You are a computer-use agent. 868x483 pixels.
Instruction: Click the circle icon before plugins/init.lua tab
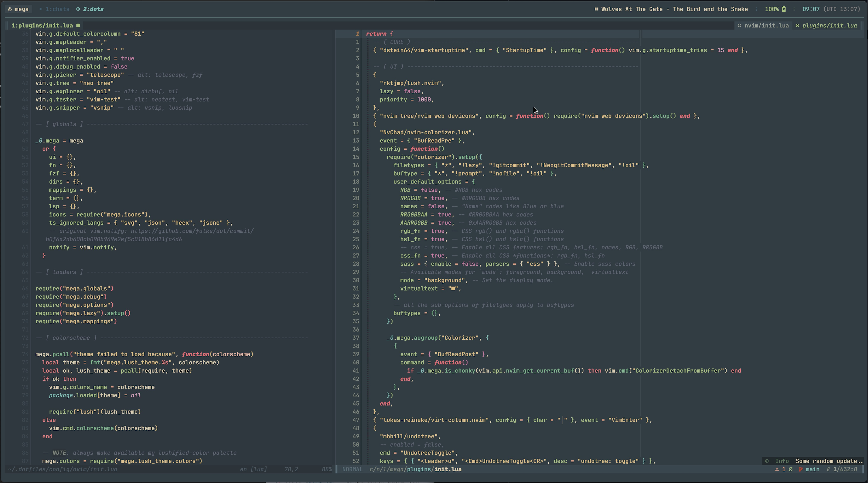[797, 26]
